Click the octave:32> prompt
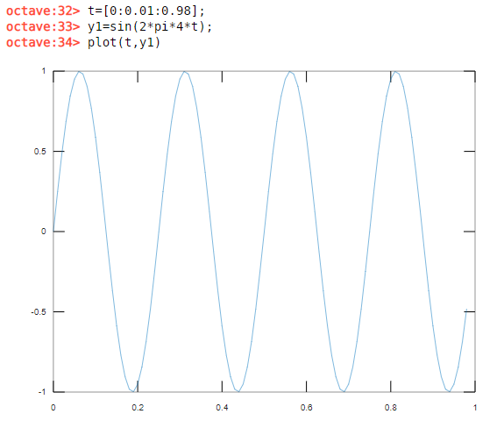 click(43, 11)
